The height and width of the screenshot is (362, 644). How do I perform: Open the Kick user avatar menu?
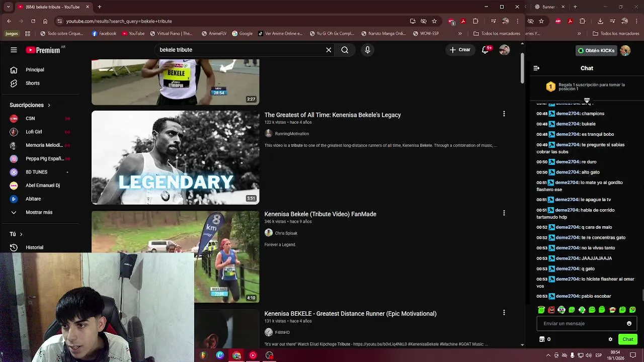tap(625, 50)
